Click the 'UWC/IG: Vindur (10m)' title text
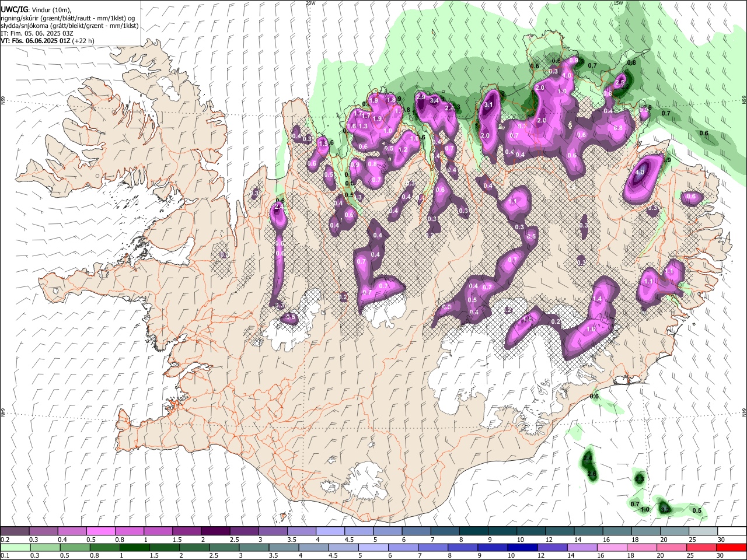This screenshot has width=747, height=560. tap(36, 10)
